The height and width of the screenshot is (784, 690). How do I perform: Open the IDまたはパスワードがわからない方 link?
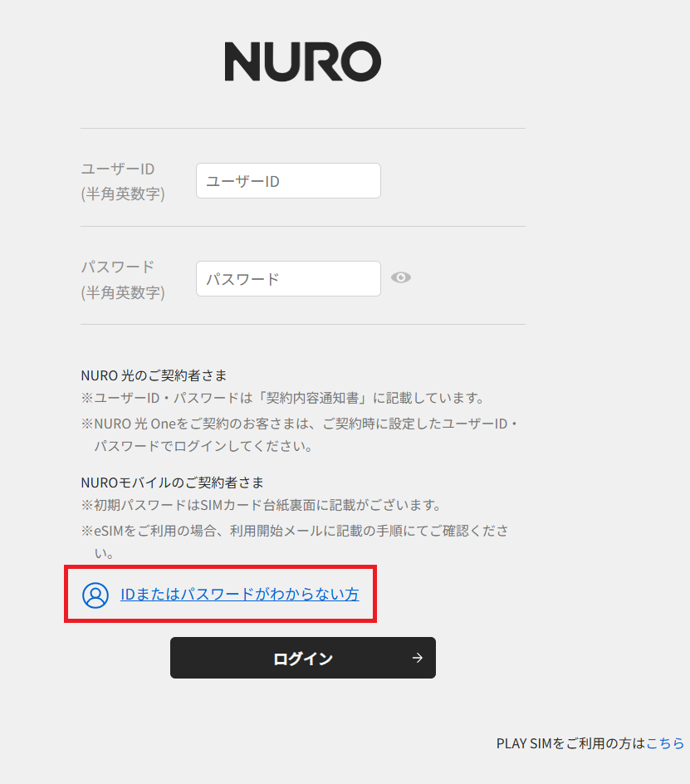coord(240,594)
